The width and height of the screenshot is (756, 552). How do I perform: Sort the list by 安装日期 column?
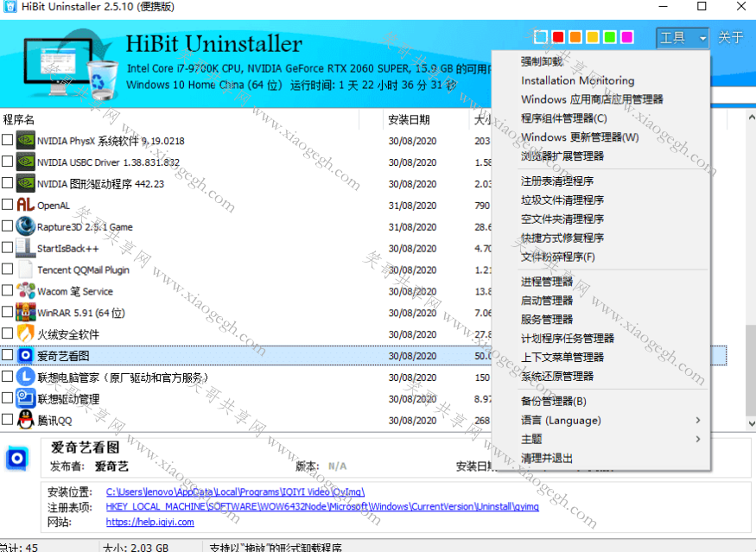[426, 119]
